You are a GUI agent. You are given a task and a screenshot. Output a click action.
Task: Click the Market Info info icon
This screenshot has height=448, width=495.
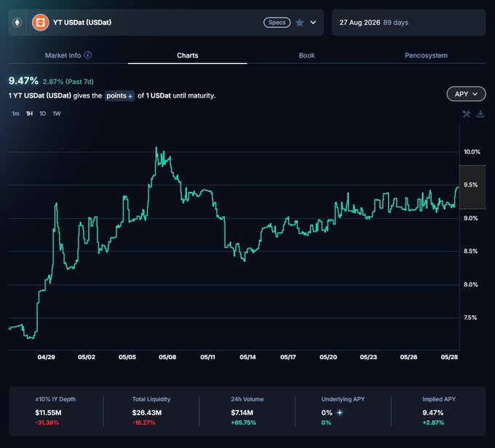tap(88, 55)
